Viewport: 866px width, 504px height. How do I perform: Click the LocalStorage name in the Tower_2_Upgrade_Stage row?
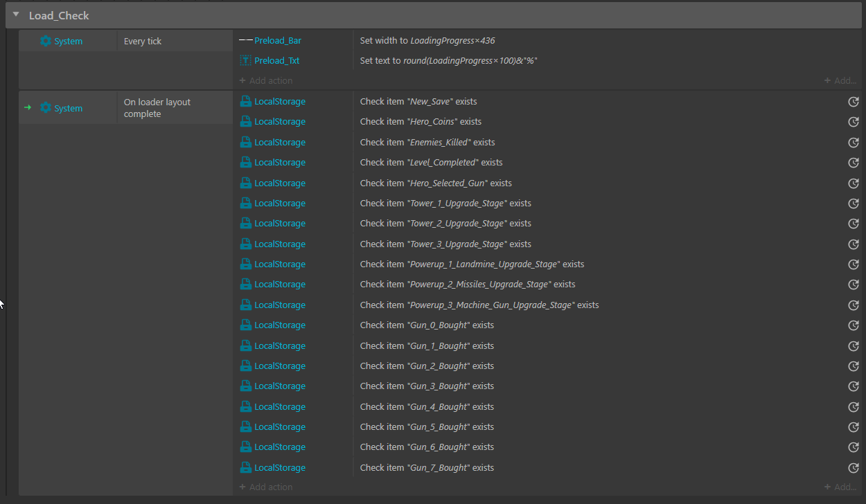[280, 224]
